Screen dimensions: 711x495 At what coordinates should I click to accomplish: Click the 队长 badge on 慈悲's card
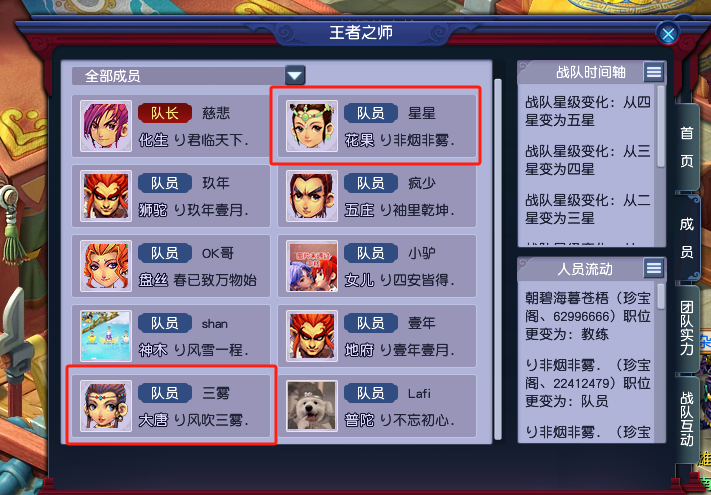(165, 113)
